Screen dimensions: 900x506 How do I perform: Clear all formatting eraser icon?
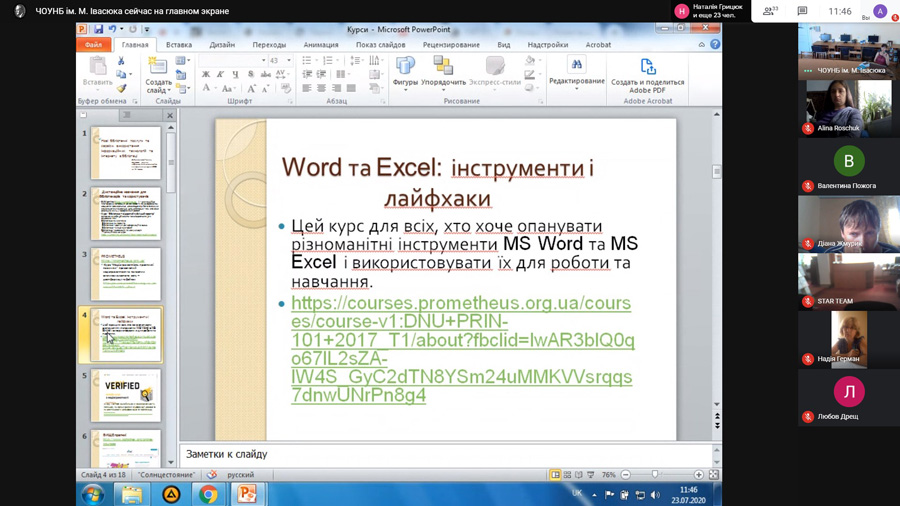(285, 88)
